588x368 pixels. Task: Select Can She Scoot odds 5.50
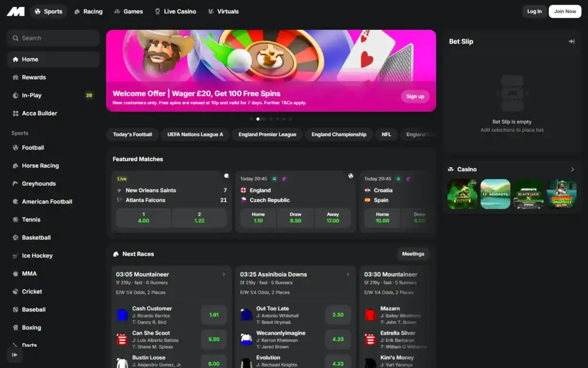click(x=214, y=339)
